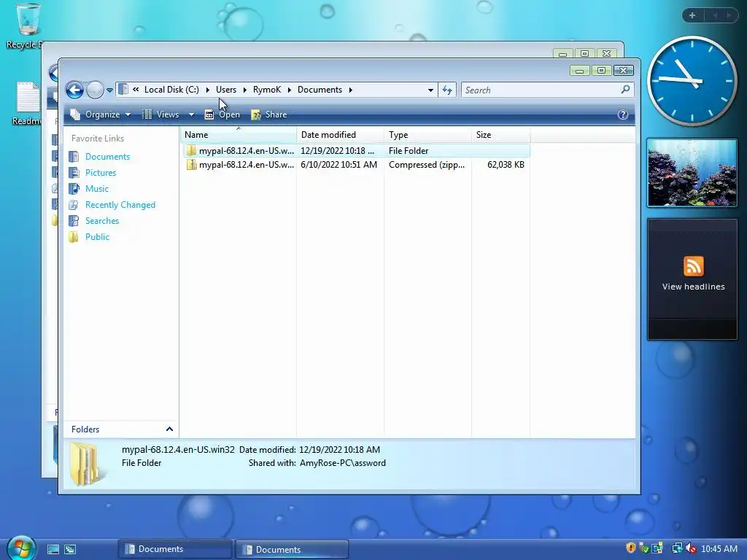The height and width of the screenshot is (560, 747).
Task: Open Documents favorite link
Action: click(108, 157)
